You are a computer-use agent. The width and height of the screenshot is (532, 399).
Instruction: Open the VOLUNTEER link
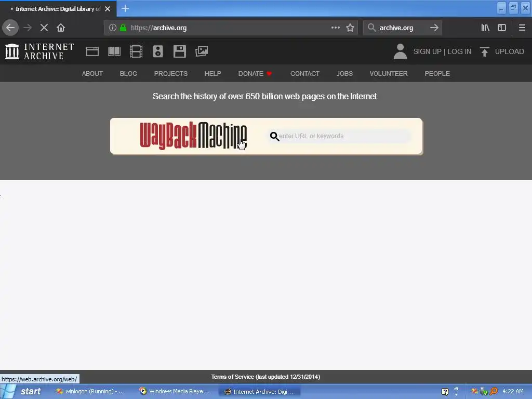click(389, 74)
